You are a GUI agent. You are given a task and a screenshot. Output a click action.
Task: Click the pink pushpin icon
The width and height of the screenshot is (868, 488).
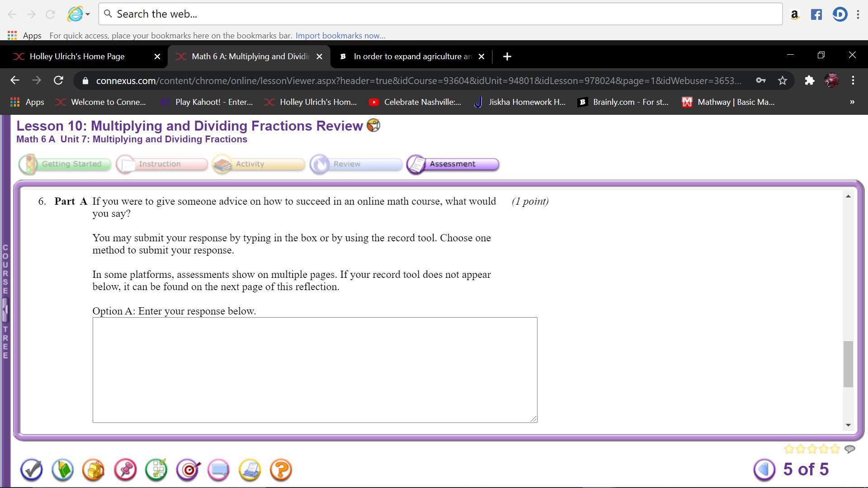pos(125,470)
